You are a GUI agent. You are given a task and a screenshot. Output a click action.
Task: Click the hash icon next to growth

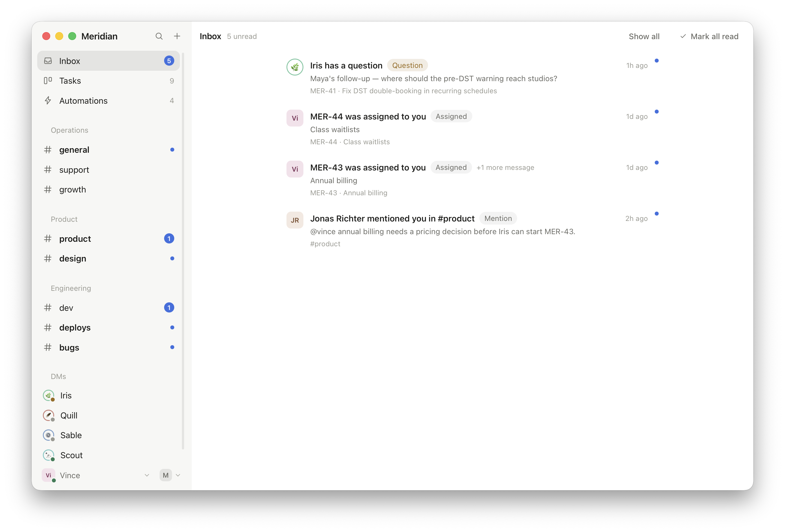48,189
